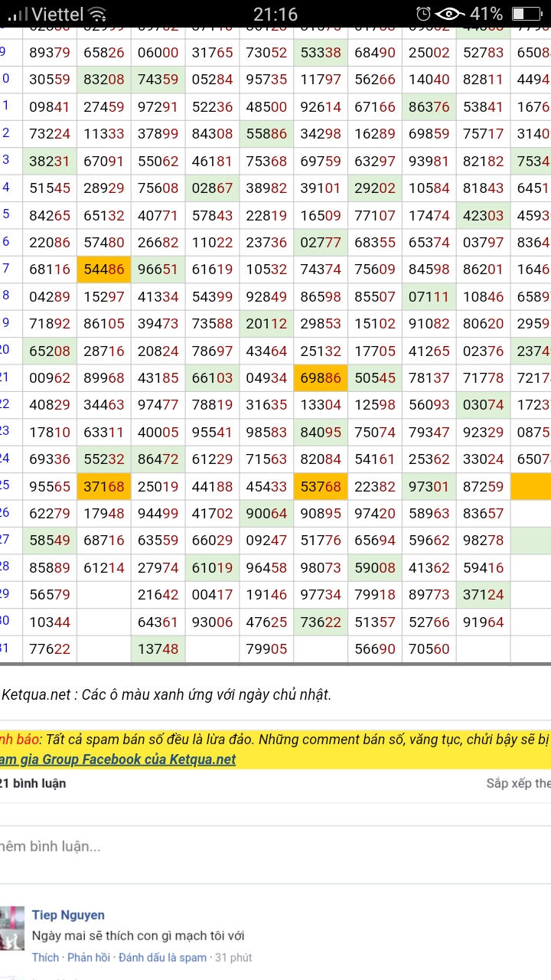Click the '21 bình luận' comments count
551x980 pixels.
click(33, 783)
